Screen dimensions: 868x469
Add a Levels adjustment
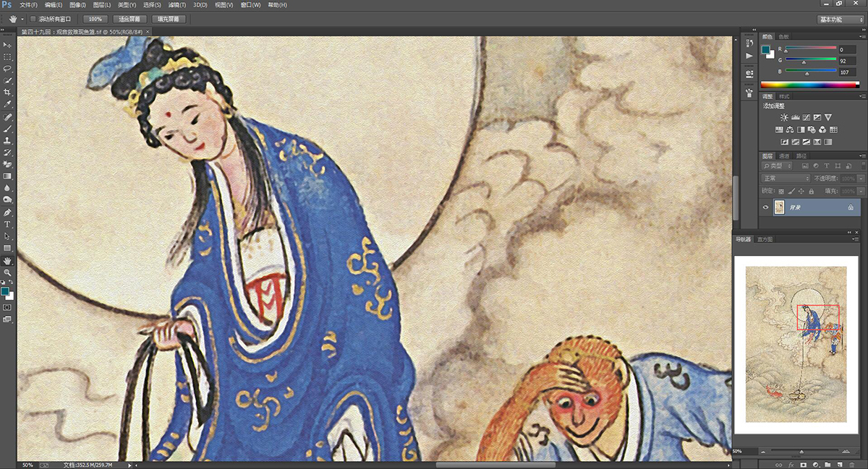795,117
